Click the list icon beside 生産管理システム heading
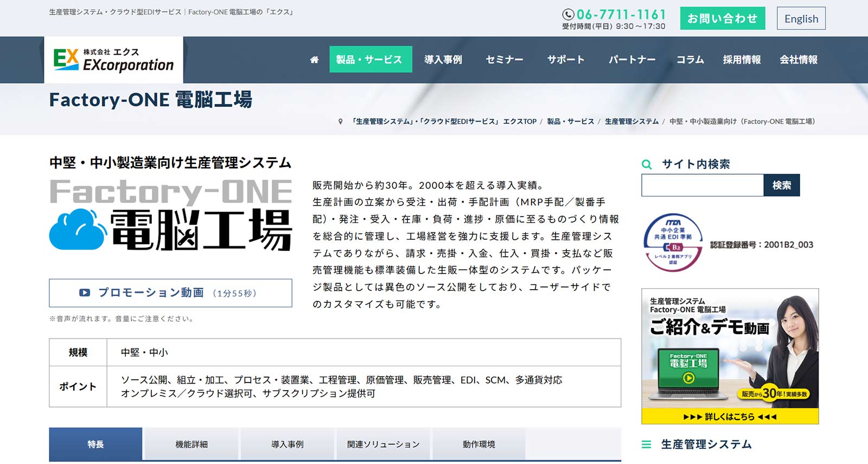 pos(646,444)
